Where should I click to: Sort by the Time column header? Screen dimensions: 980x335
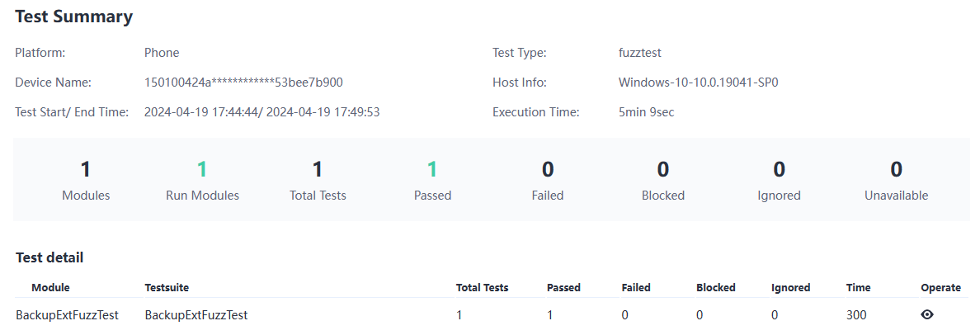click(858, 287)
